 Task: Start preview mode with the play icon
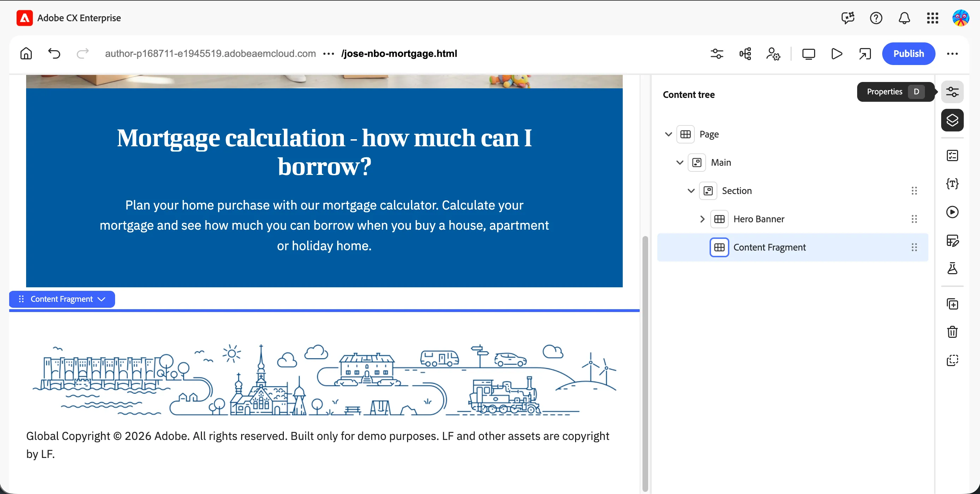click(837, 54)
